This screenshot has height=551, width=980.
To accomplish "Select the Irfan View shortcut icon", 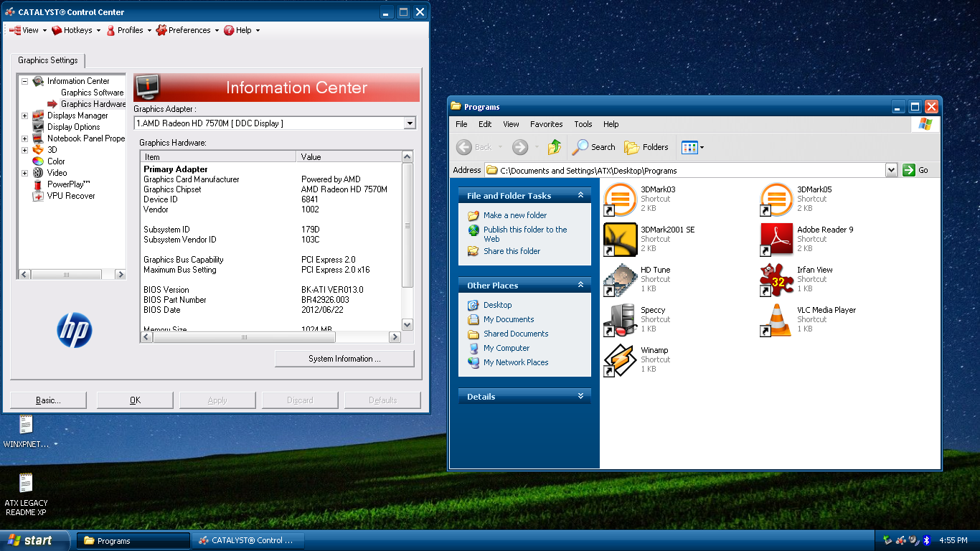I will coord(776,280).
